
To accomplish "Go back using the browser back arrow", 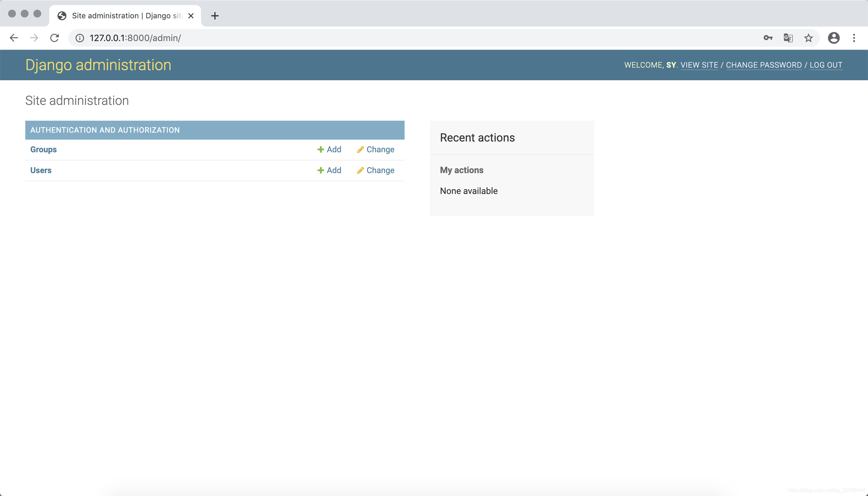I will click(x=14, y=38).
